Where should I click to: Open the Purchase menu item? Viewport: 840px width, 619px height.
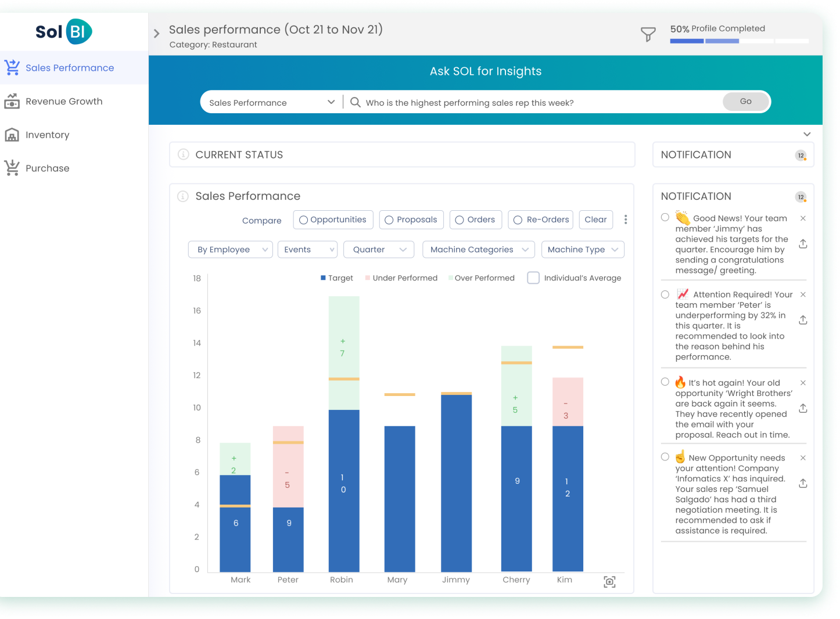47,168
